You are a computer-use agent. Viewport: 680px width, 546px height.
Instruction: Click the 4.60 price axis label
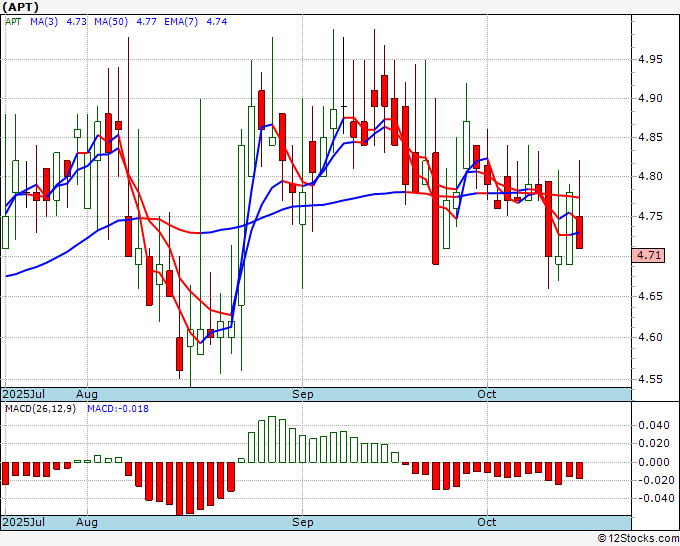pyautogui.click(x=651, y=337)
